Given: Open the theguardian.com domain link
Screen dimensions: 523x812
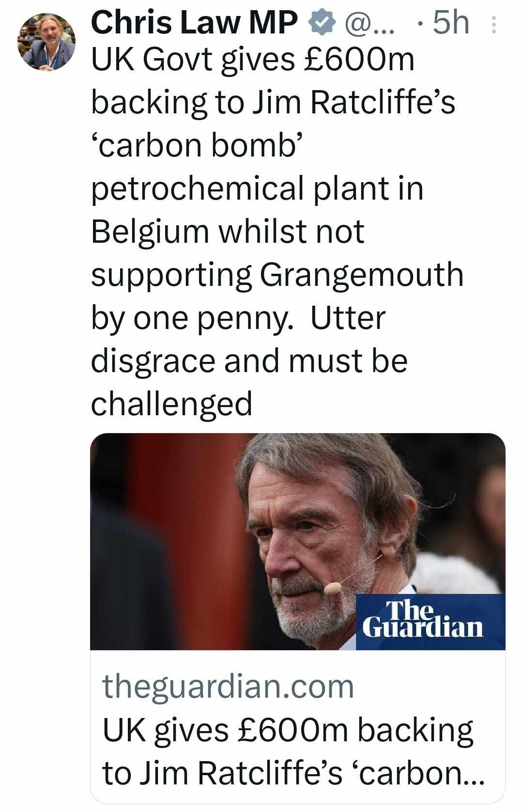Looking at the screenshot, I should [x=228, y=687].
